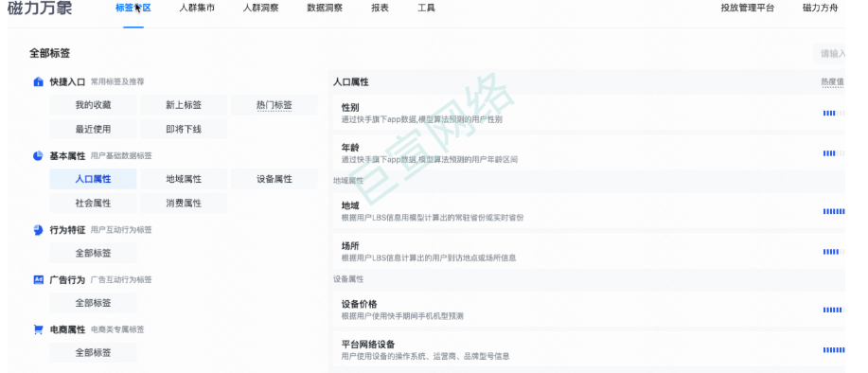Click the 地域 heat value bar
The image size is (868, 373).
click(x=834, y=211)
